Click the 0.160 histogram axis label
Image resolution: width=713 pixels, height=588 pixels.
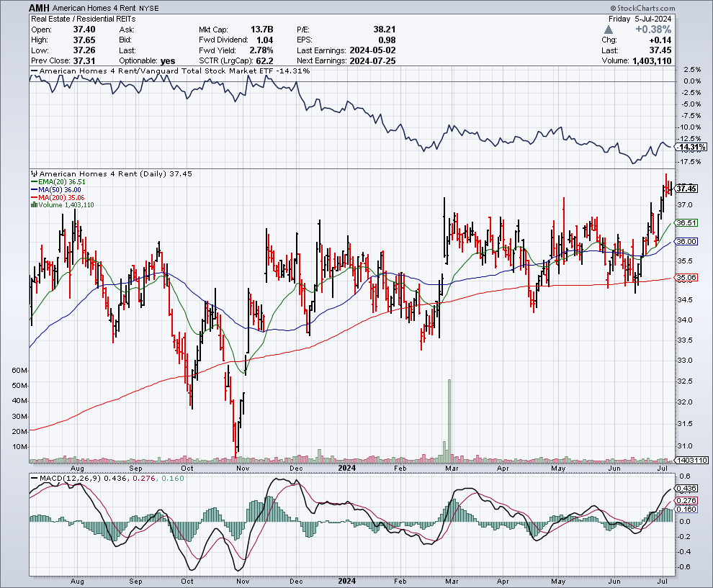pos(686,509)
